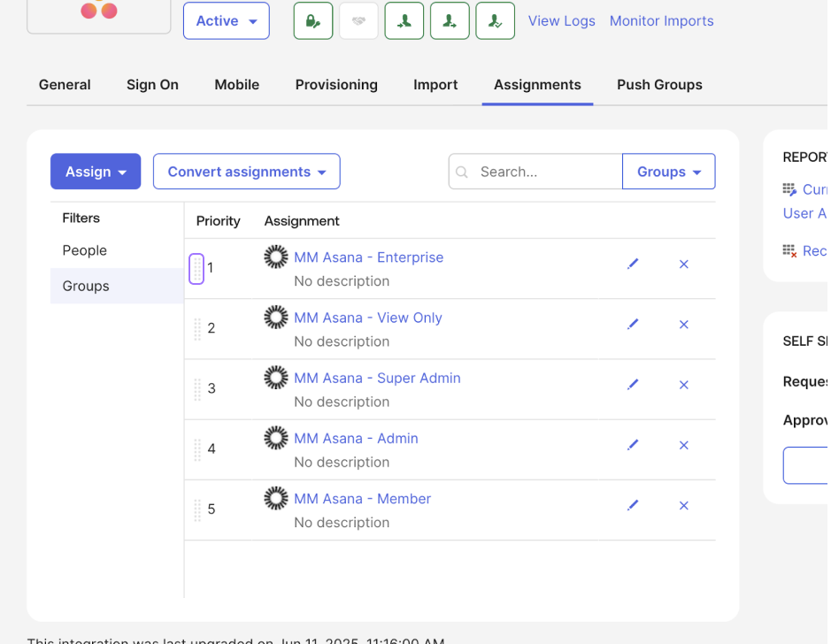This screenshot has height=644, width=831.
Task: Click the assignments Search field
Action: pos(546,172)
